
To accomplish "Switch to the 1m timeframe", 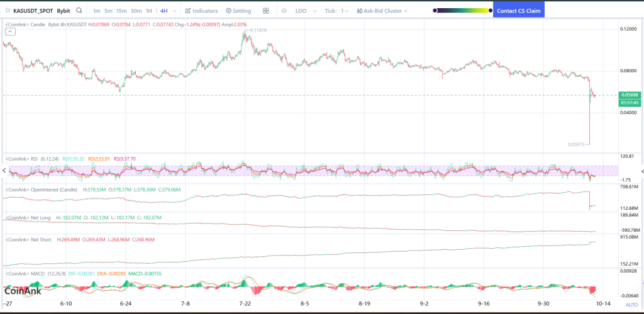I will [x=96, y=11].
